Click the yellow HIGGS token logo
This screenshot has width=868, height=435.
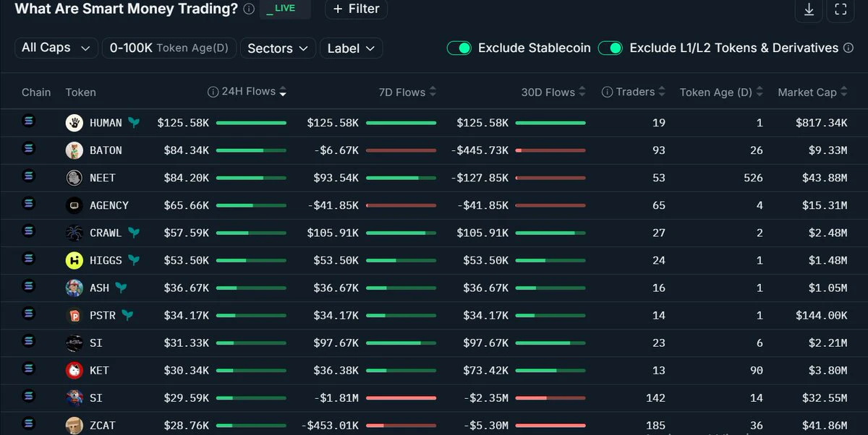(75, 260)
